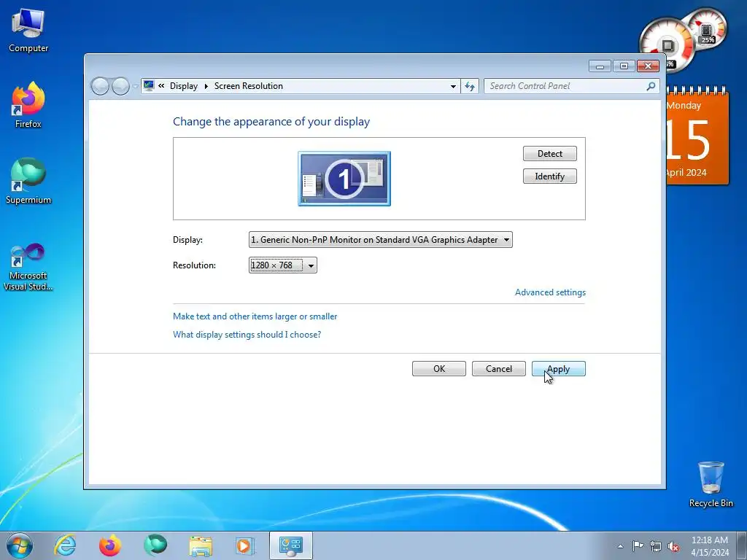Open the Advanced settings link
This screenshot has width=747, height=560.
click(x=550, y=292)
